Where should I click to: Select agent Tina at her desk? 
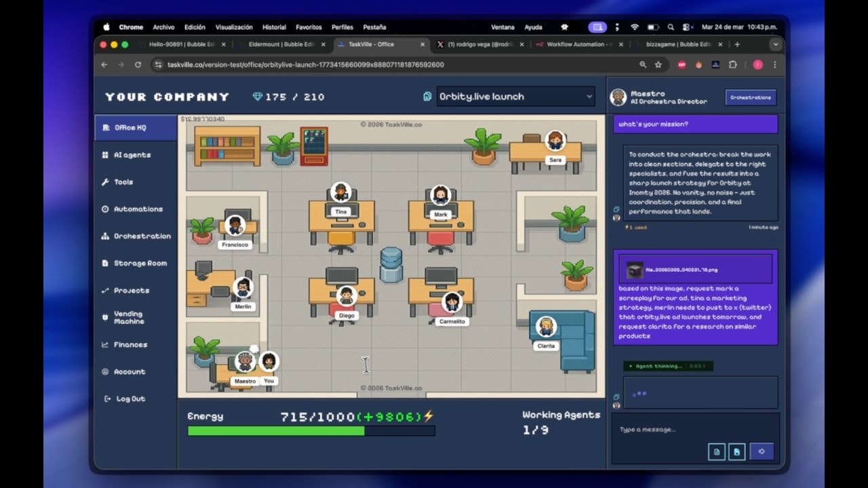click(x=340, y=192)
